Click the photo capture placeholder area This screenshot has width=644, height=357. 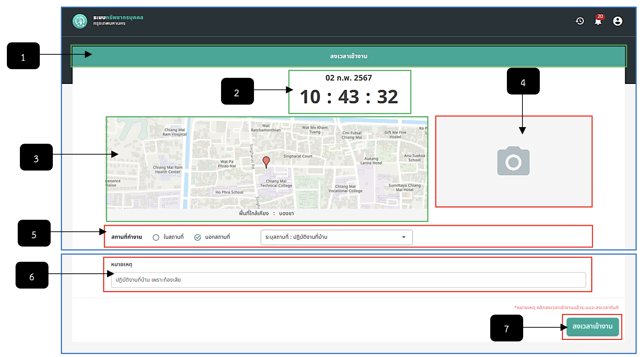click(514, 161)
